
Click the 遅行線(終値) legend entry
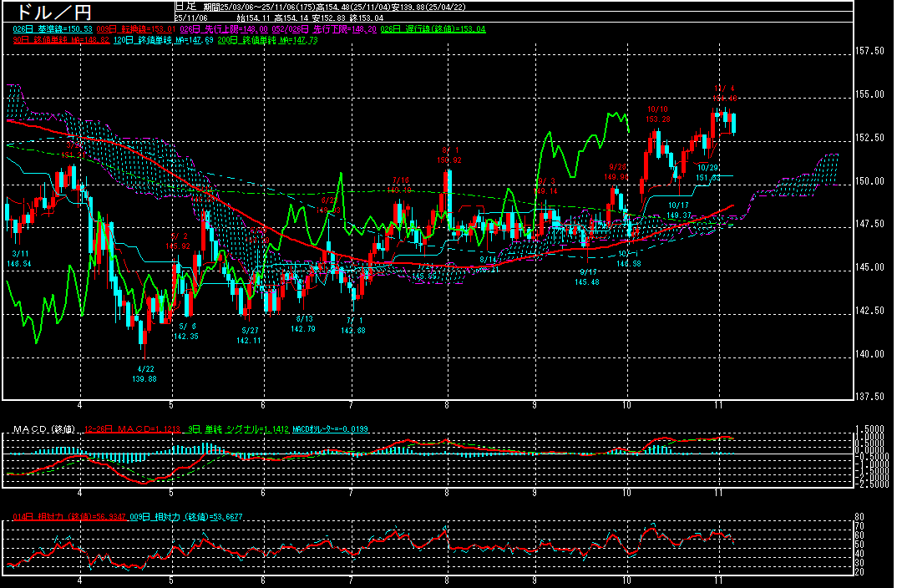point(433,28)
